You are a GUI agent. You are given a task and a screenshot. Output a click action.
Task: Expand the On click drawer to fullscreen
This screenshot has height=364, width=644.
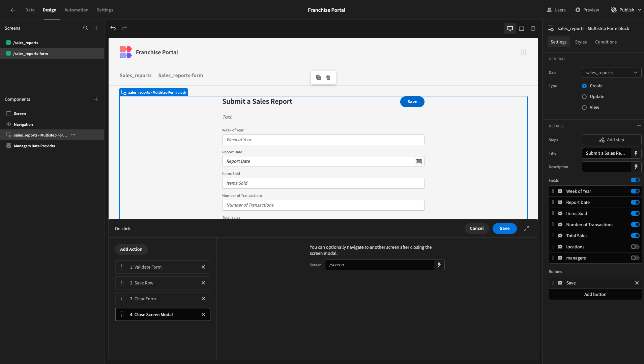[526, 229]
